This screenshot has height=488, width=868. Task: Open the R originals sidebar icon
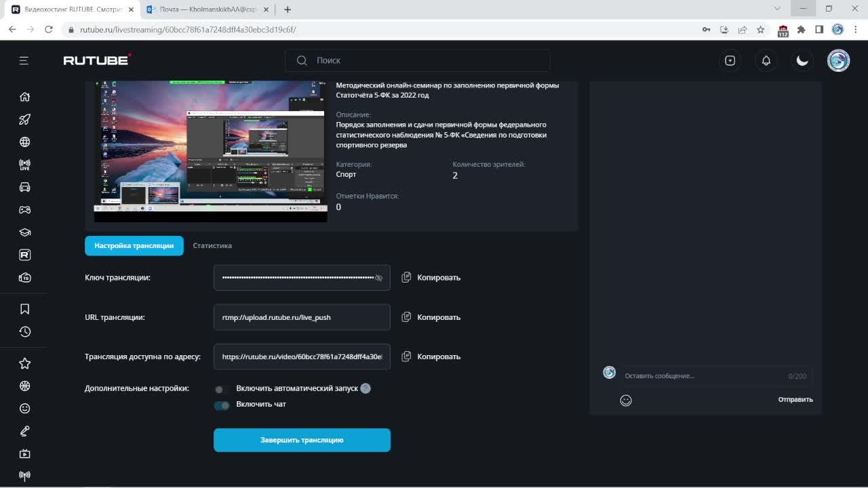(25, 255)
